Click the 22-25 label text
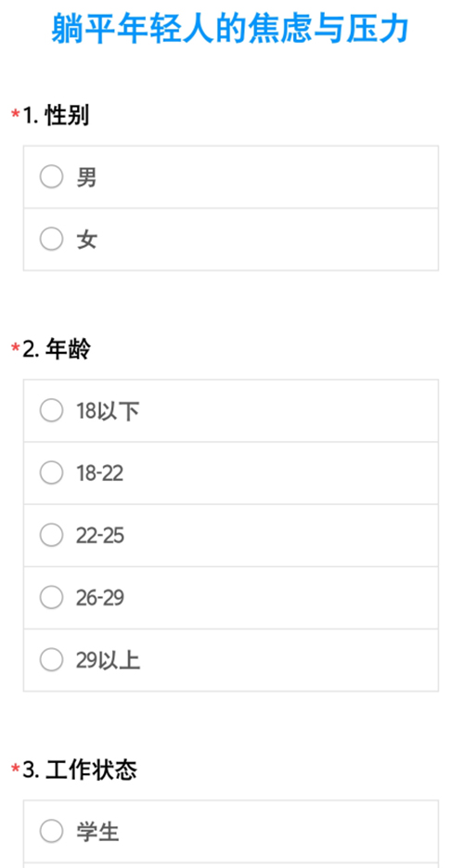This screenshot has width=464, height=868. (100, 536)
